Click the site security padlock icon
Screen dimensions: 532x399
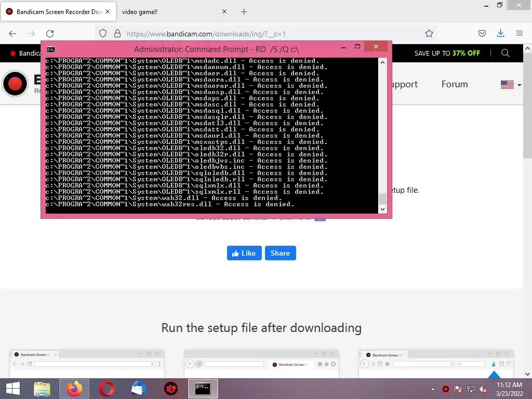(117, 34)
